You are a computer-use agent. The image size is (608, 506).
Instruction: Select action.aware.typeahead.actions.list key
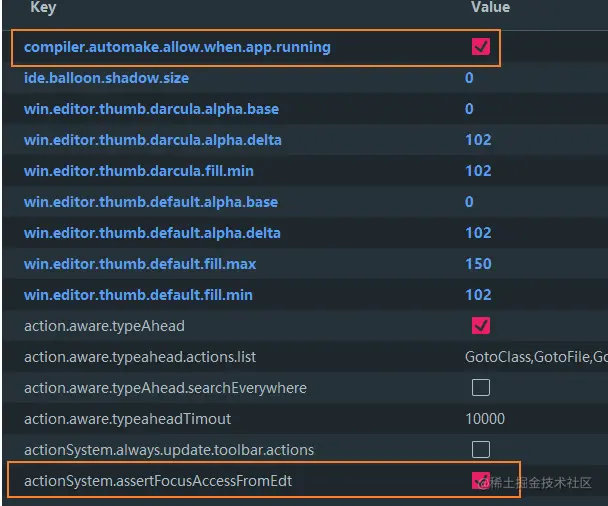(x=140, y=357)
